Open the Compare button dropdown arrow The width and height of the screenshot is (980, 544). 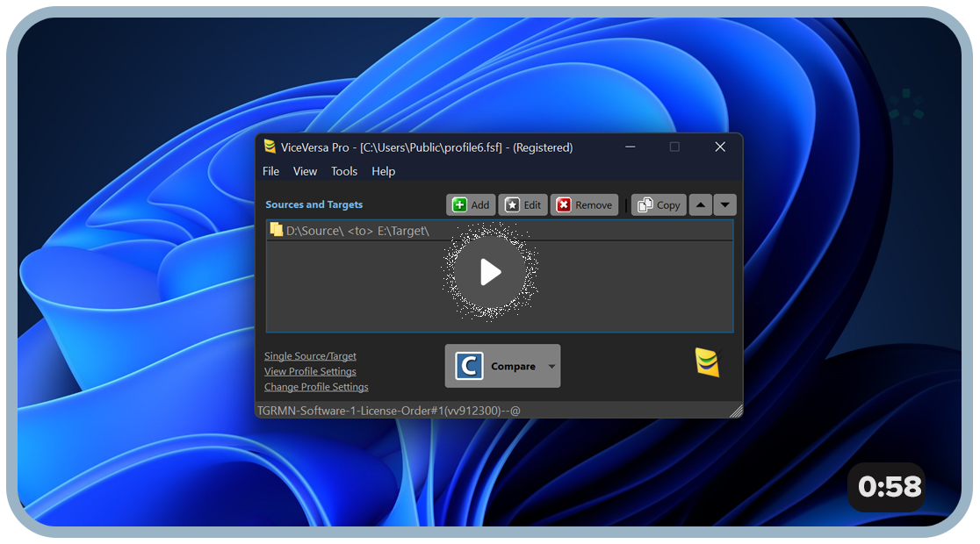551,366
